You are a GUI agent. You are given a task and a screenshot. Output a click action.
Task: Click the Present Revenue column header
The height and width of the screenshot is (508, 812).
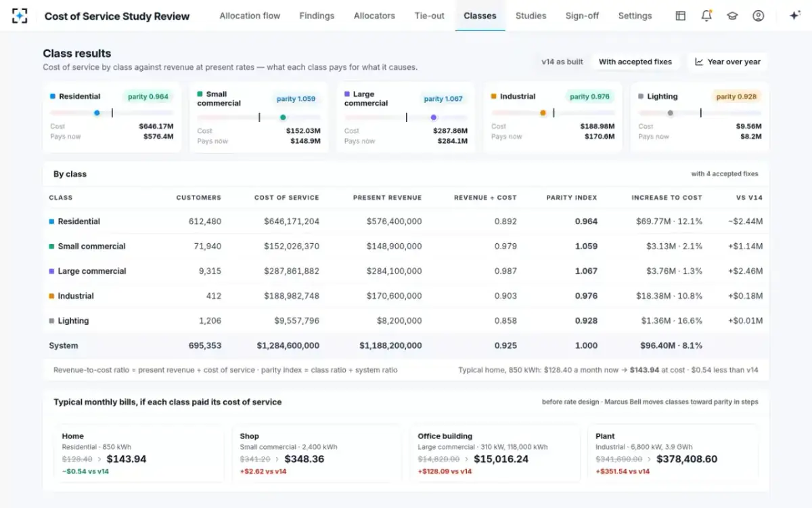pos(387,198)
